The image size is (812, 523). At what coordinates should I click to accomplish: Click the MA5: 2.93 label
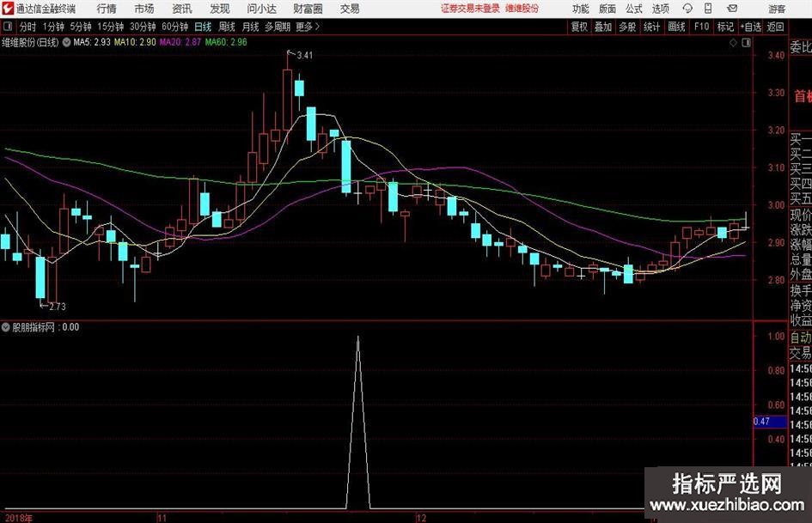[92, 42]
